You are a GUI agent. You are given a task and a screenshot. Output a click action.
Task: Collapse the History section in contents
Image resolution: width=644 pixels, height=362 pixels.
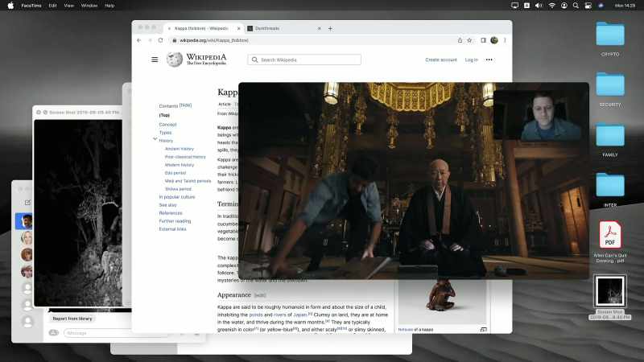[155, 139]
